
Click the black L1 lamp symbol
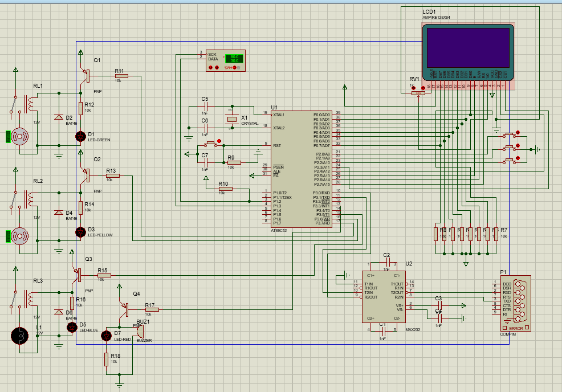(19, 336)
